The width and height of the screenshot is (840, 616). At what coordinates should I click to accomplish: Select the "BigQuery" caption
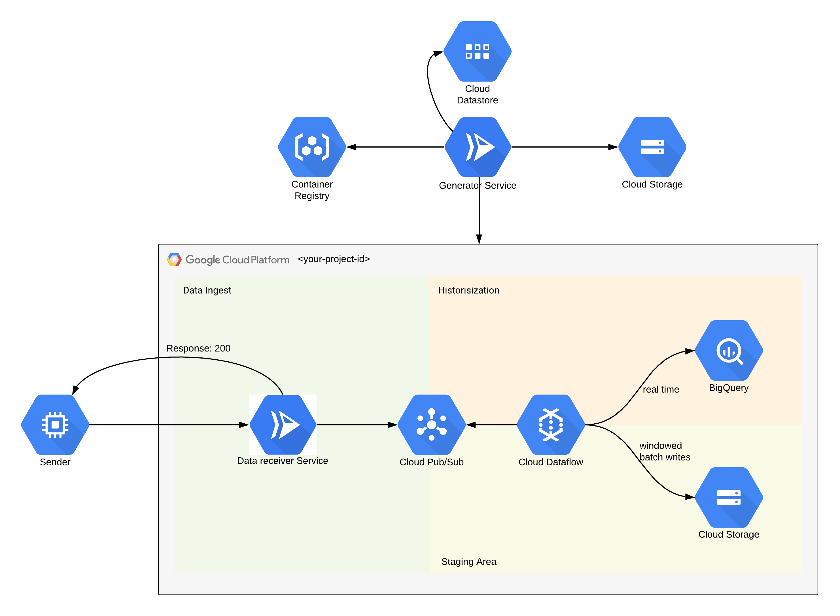click(x=729, y=388)
